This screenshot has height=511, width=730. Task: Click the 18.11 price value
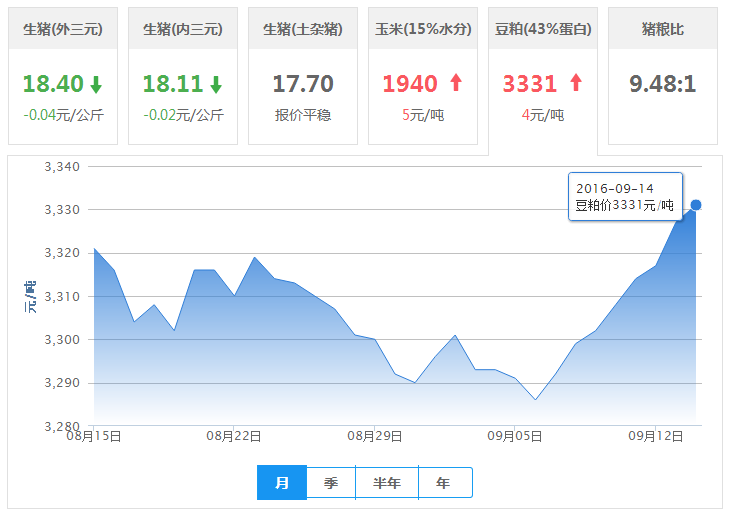coord(173,84)
